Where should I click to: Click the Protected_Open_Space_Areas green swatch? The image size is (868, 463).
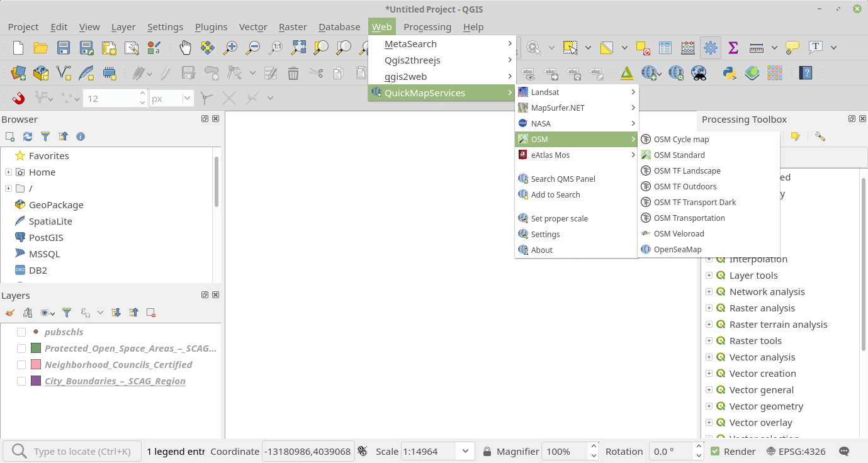(x=36, y=349)
